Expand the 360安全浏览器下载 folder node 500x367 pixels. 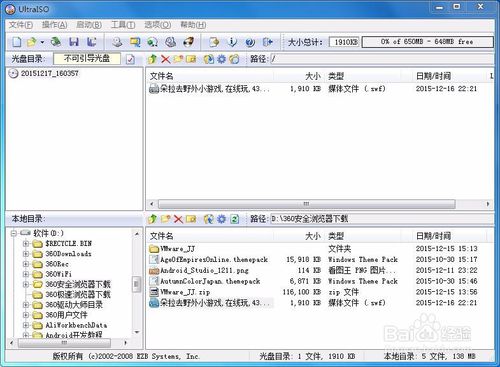26,284
